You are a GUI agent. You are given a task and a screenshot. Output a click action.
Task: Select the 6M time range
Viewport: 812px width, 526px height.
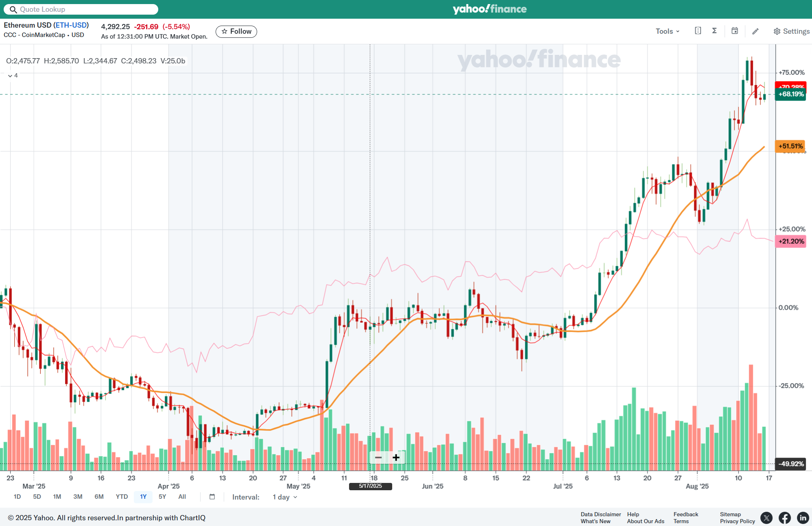tap(99, 497)
